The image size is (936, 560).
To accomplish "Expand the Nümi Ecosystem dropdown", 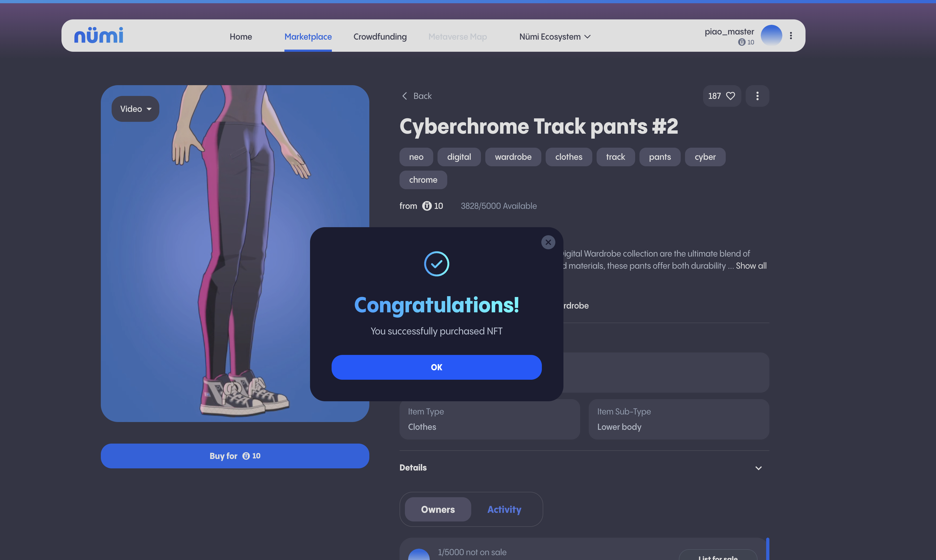I will (x=555, y=37).
